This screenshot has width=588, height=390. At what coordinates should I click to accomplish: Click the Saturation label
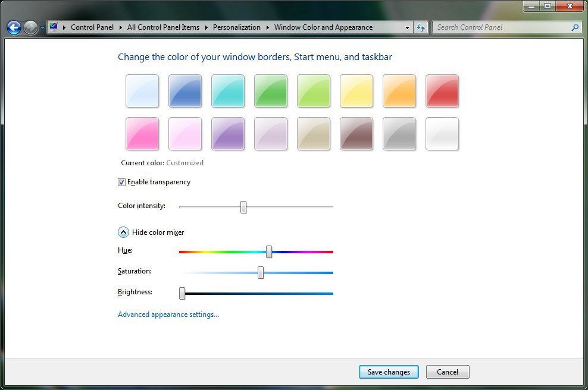pos(135,271)
